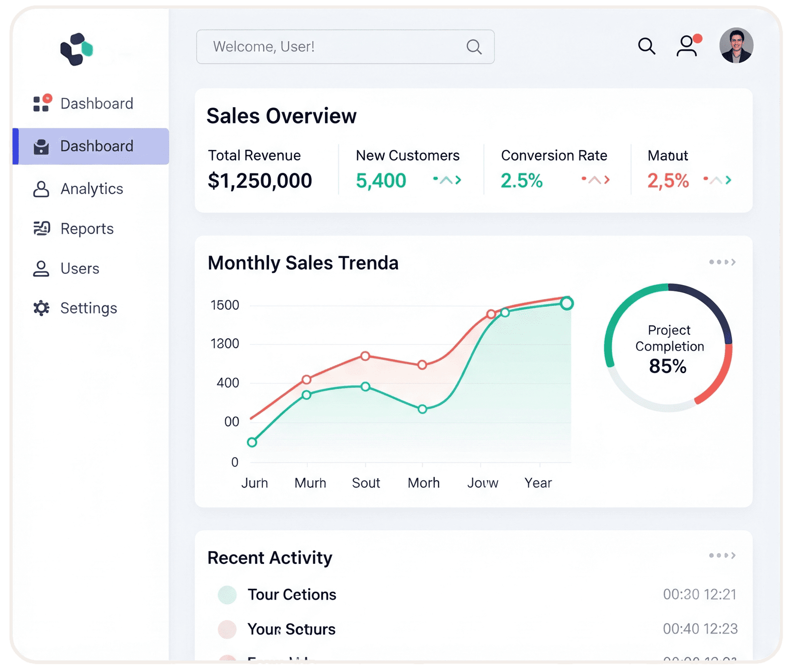
Task: Select the highlighted Dashboard menu item
Action: 91,146
